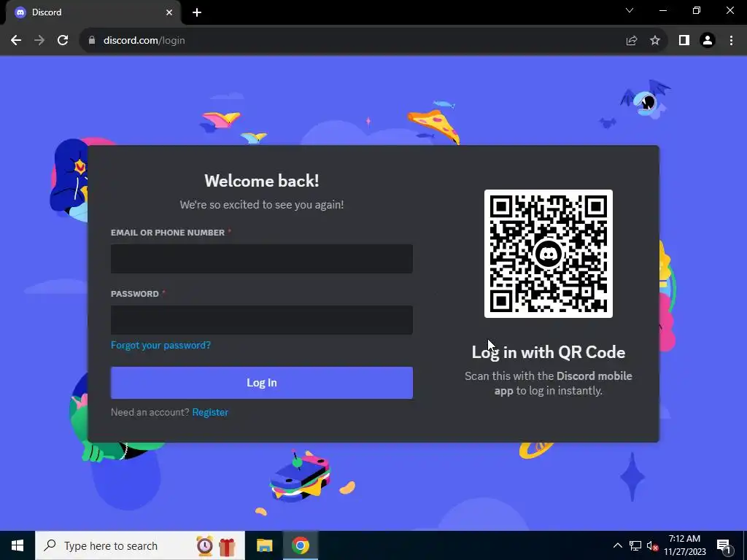Click the QR code image
The height and width of the screenshot is (560, 747).
[x=549, y=254]
